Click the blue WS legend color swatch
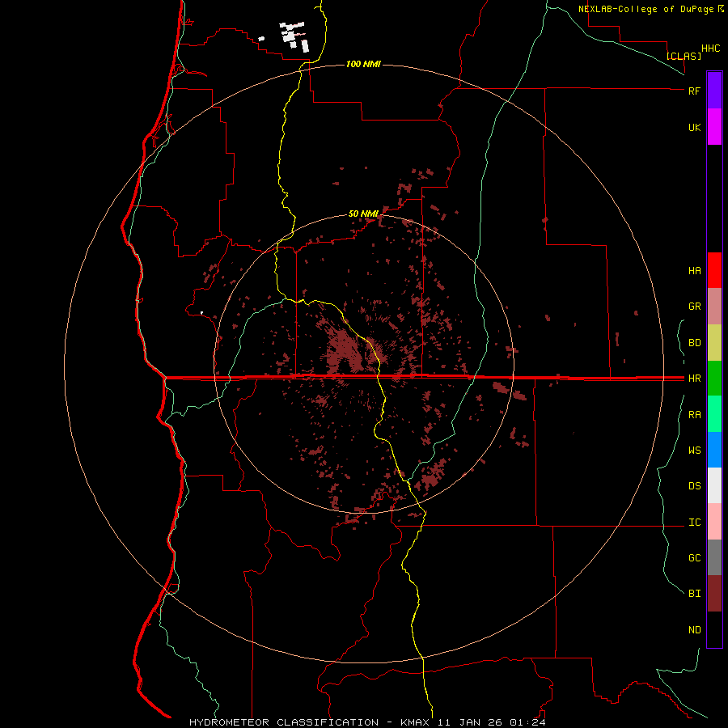Image resolution: width=728 pixels, height=728 pixels. 714,450
